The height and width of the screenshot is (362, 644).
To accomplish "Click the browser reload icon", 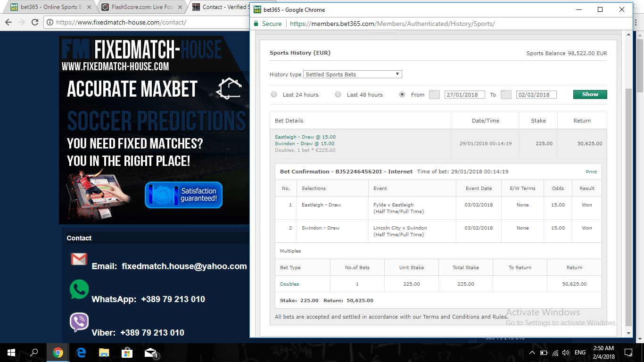I will pos(34,22).
